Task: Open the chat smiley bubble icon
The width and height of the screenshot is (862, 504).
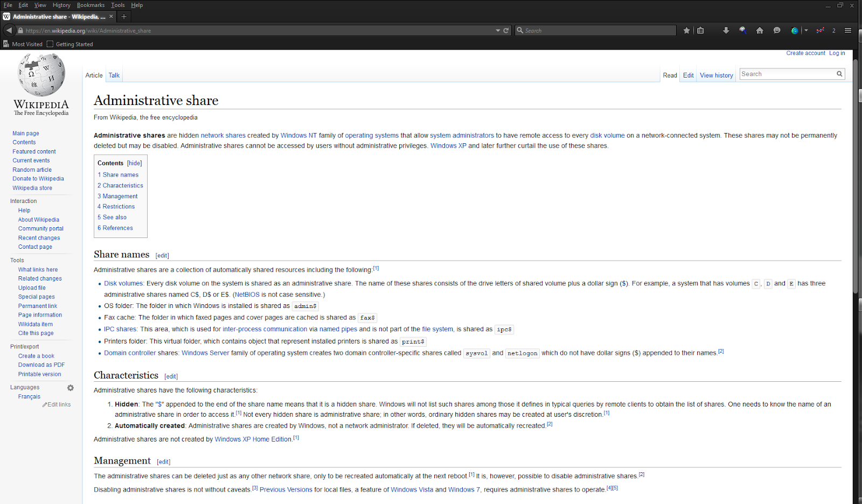Action: click(777, 31)
